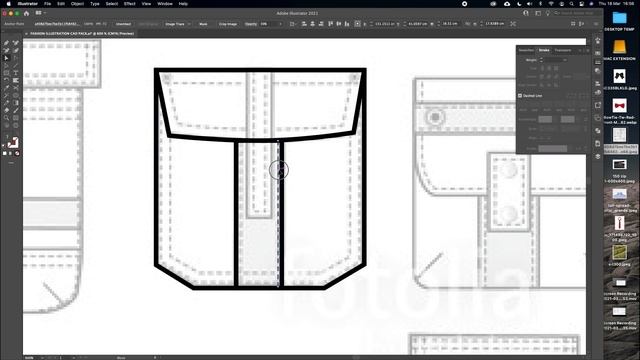Image resolution: width=640 pixels, height=360 pixels.
Task: Click the Layers icon in right dock
Action: click(x=598, y=156)
